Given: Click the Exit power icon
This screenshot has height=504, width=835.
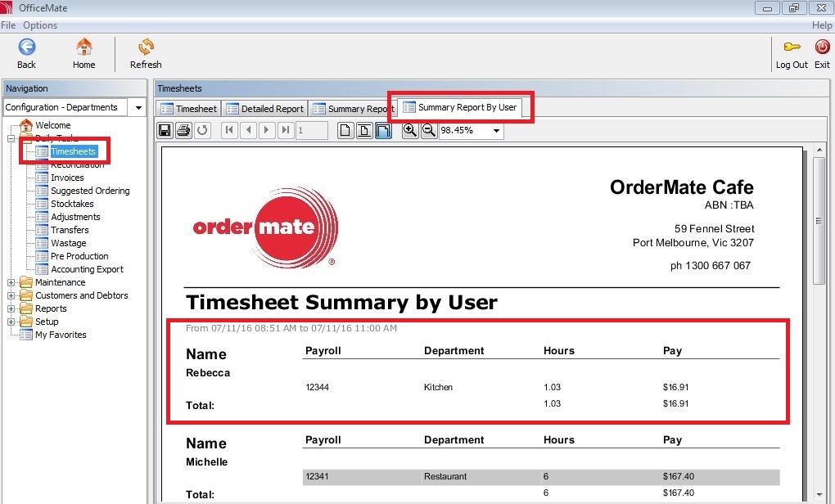Looking at the screenshot, I should pyautogui.click(x=822, y=47).
